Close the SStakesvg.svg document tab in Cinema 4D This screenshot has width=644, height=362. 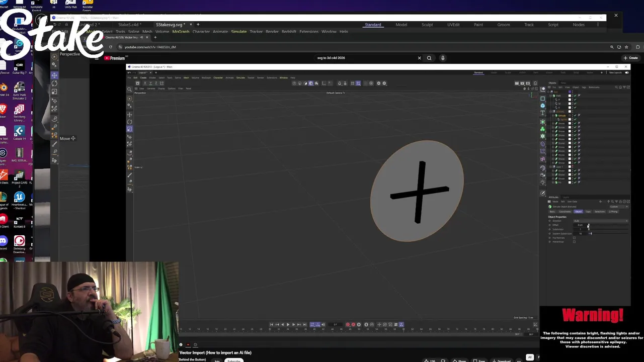[x=191, y=25]
